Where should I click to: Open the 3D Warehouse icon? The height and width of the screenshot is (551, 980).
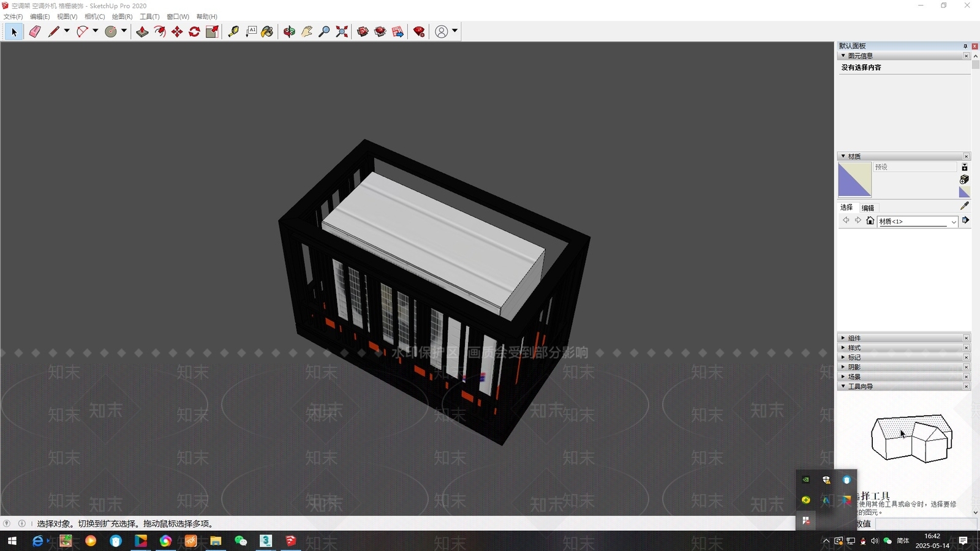coord(363,32)
